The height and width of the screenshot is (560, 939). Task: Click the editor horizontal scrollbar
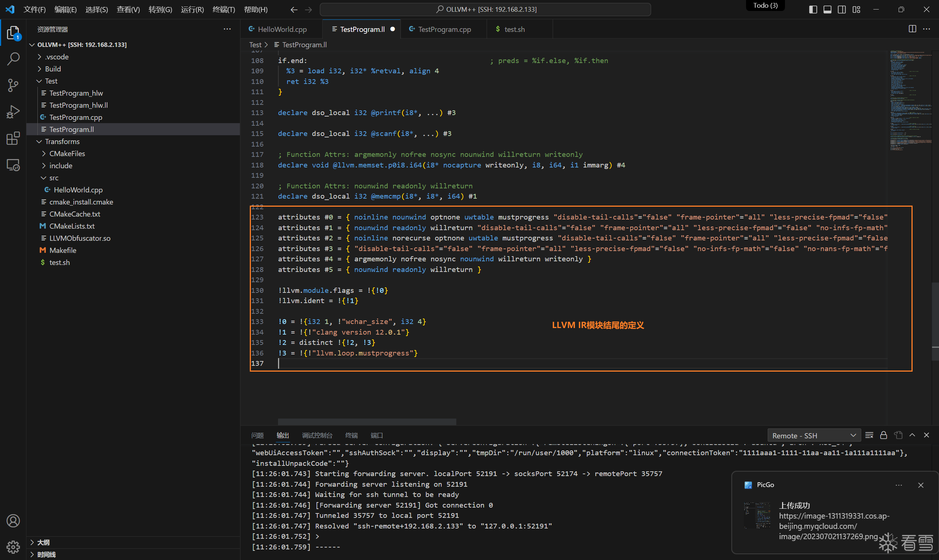pyautogui.click(x=367, y=421)
